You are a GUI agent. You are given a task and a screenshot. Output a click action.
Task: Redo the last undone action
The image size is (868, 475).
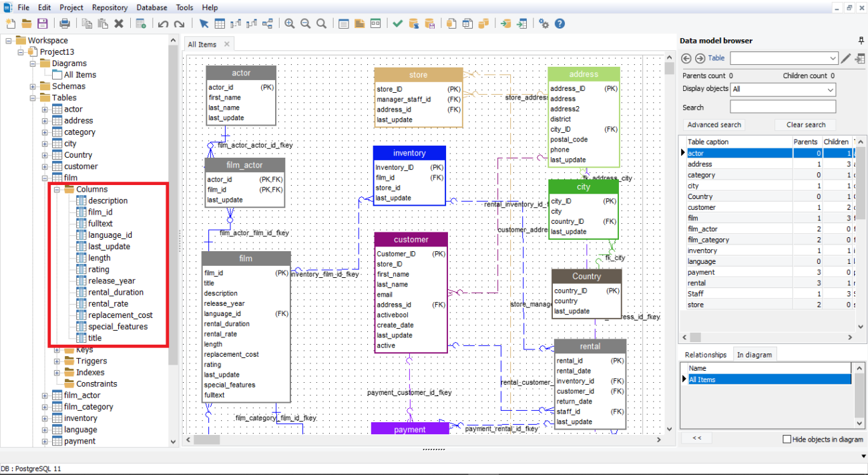pos(178,23)
